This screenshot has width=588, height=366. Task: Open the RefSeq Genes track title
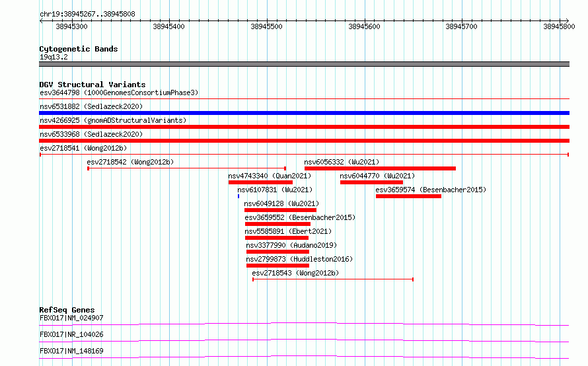pos(67,310)
